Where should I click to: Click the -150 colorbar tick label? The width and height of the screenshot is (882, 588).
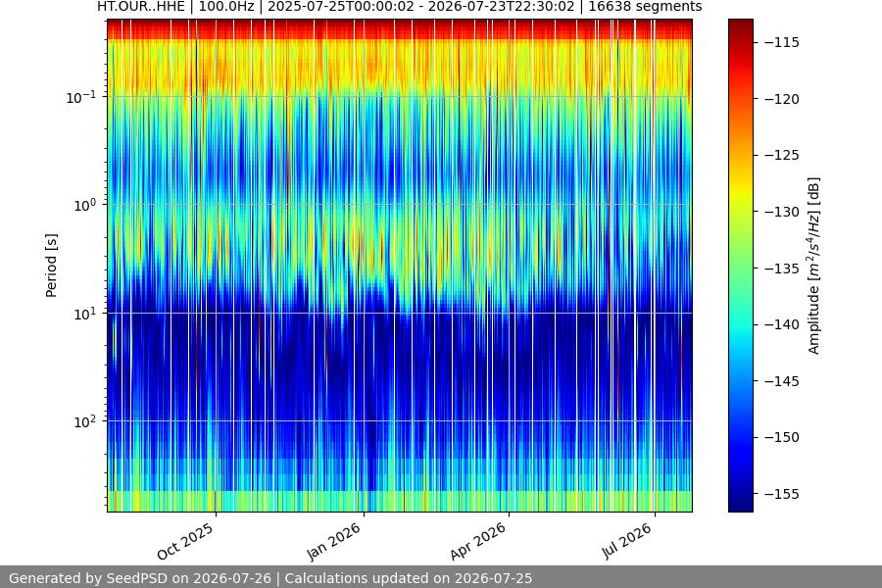click(x=782, y=437)
